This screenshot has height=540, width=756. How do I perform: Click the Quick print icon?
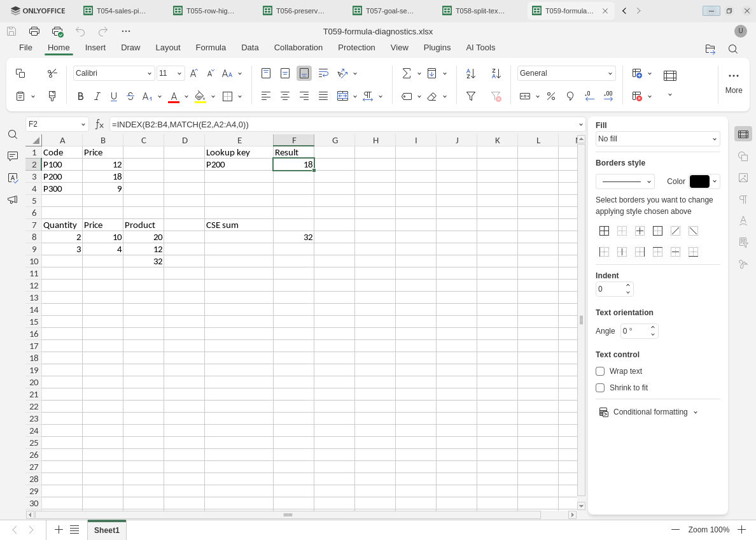57,31
